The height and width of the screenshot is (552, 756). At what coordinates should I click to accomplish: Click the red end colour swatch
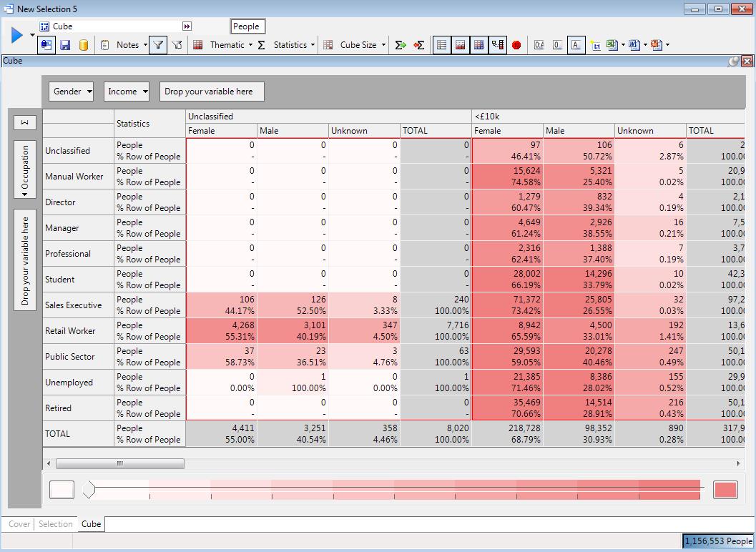[x=726, y=490]
